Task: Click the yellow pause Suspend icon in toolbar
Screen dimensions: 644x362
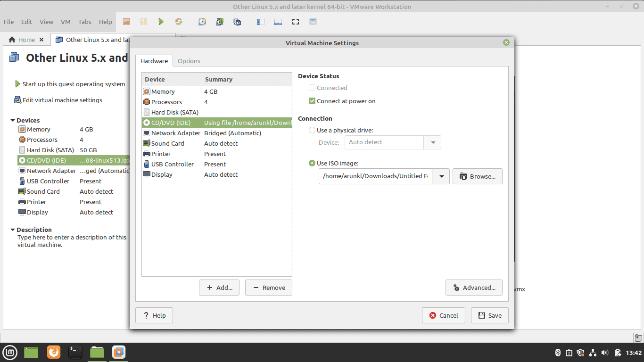Action: point(143,22)
